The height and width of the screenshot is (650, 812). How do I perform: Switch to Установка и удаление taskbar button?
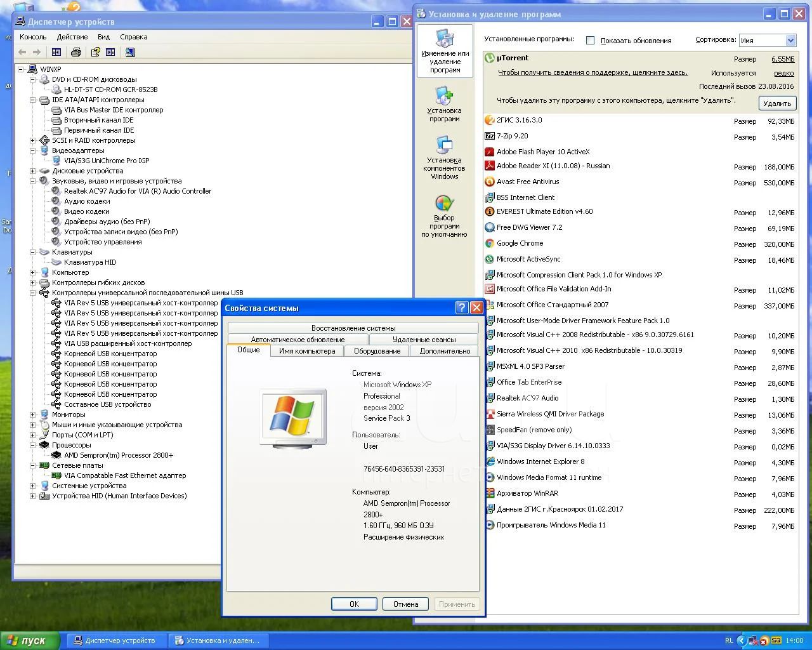pos(219,640)
